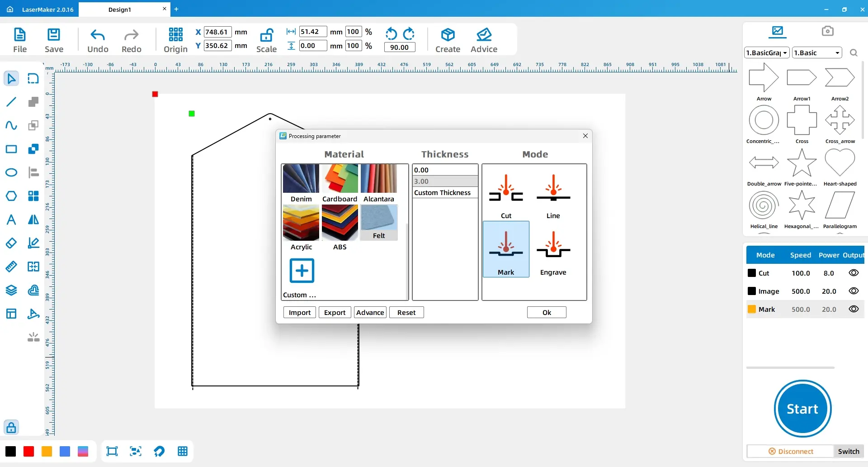Viewport: 868px width, 467px height.
Task: Toggle visibility of the Mark layer
Action: (x=854, y=309)
